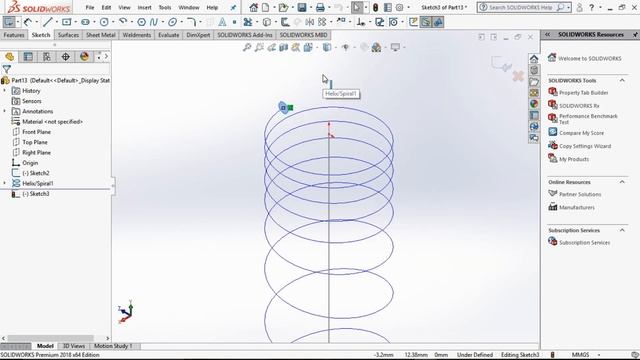Open the Line tool dropdown arrow
Viewport: 640px width, 360px height.
[x=56, y=22]
